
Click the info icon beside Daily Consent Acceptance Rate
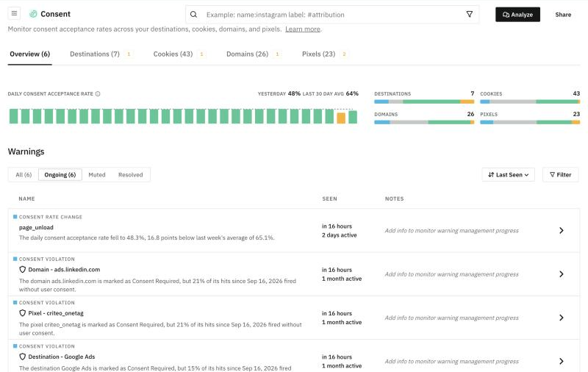click(98, 94)
